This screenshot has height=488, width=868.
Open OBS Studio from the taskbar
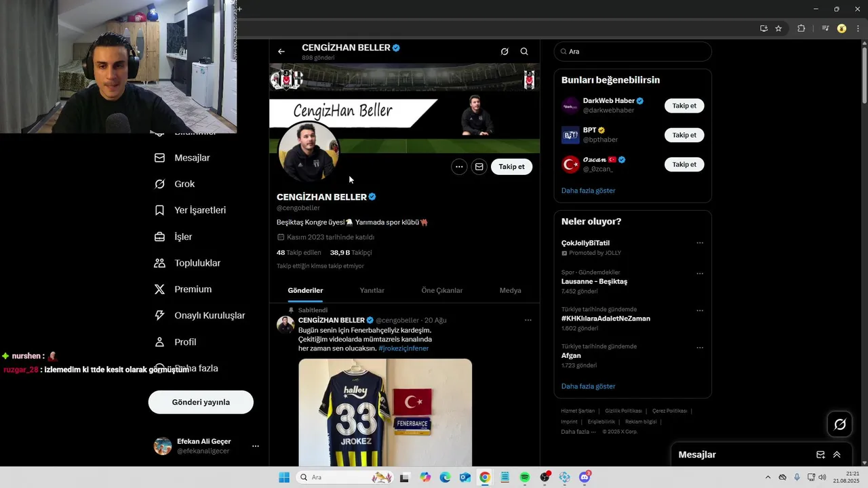click(x=545, y=477)
